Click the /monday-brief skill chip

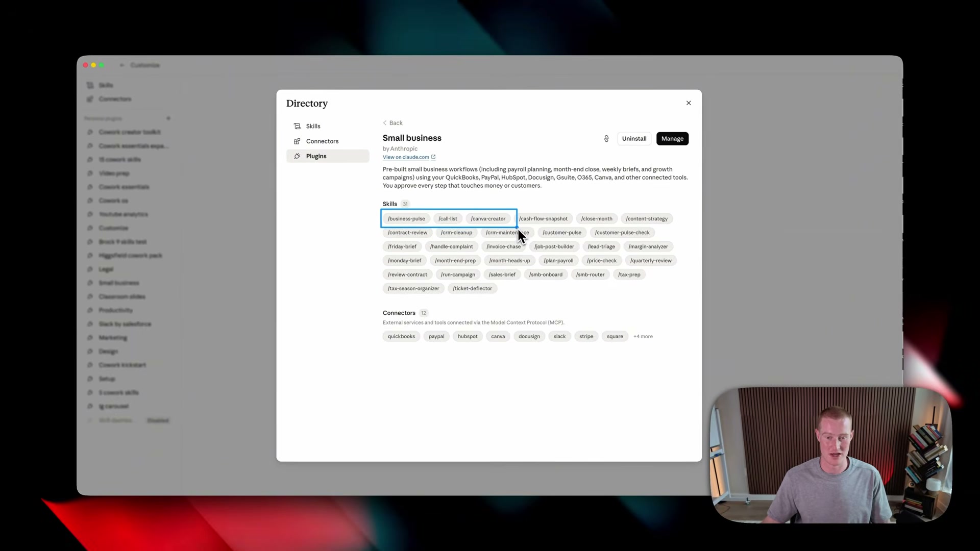pos(404,261)
